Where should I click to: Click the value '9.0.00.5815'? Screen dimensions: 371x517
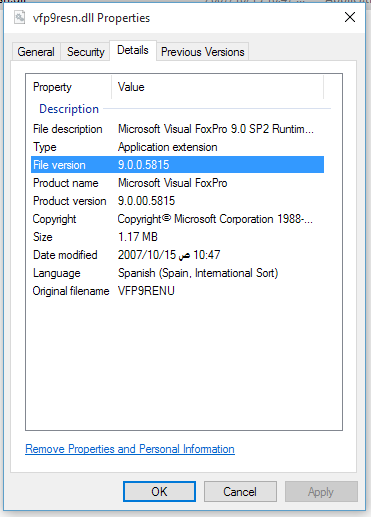pos(146,201)
